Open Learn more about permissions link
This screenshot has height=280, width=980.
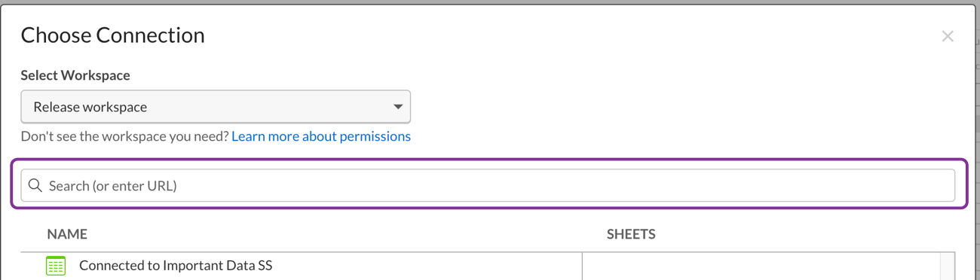coord(321,136)
